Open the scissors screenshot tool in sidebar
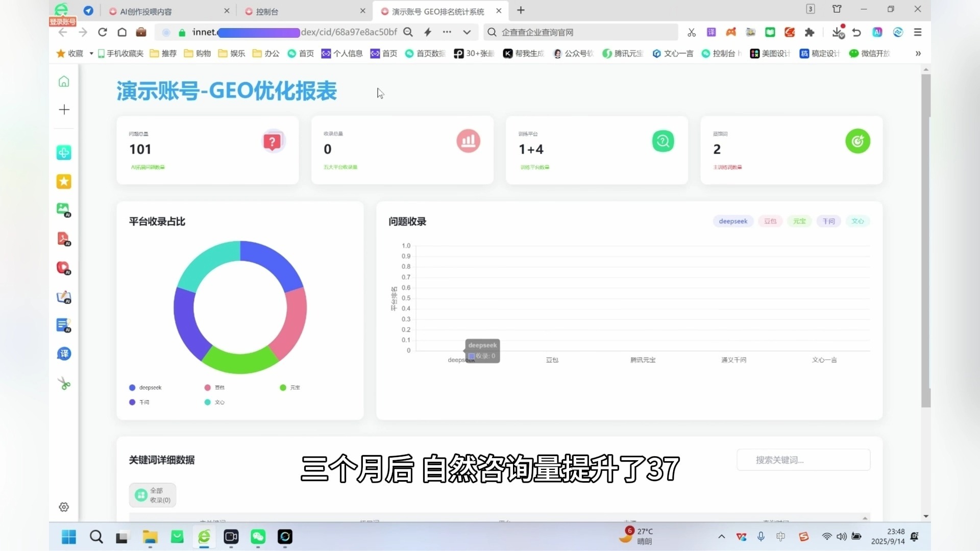The image size is (980, 551). [x=64, y=383]
